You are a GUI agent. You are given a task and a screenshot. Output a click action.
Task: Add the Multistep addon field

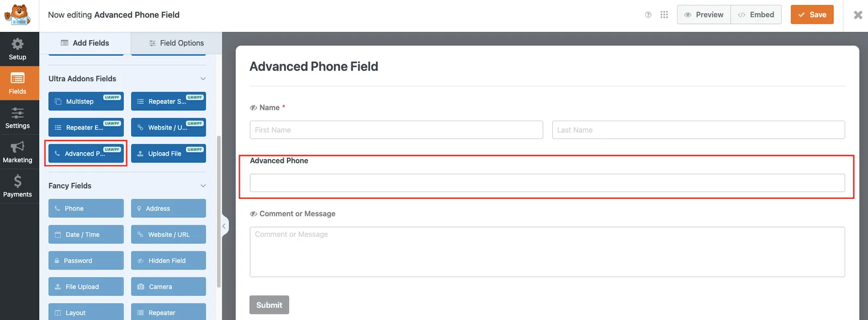[x=86, y=102]
